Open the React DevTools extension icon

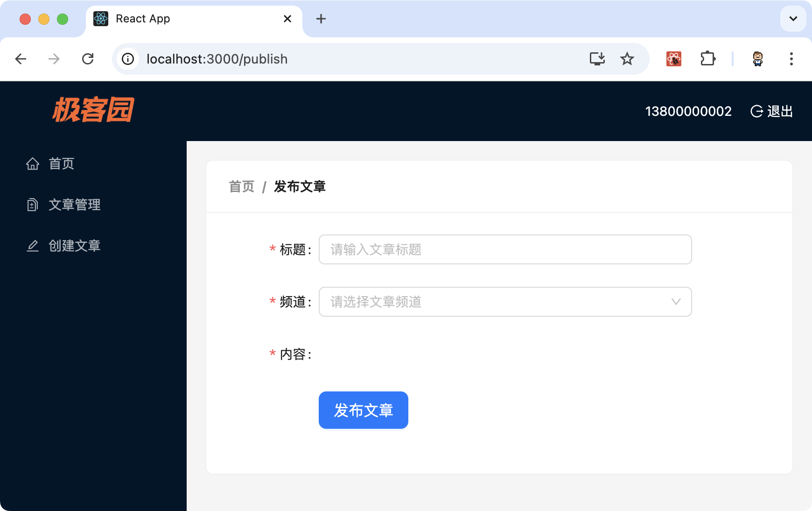[673, 59]
